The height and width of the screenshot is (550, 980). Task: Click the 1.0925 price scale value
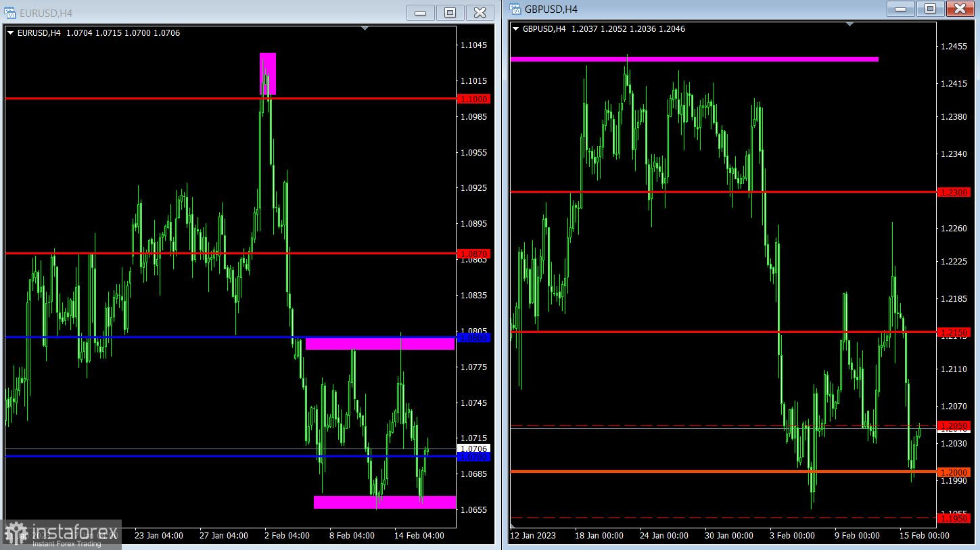pyautogui.click(x=473, y=188)
